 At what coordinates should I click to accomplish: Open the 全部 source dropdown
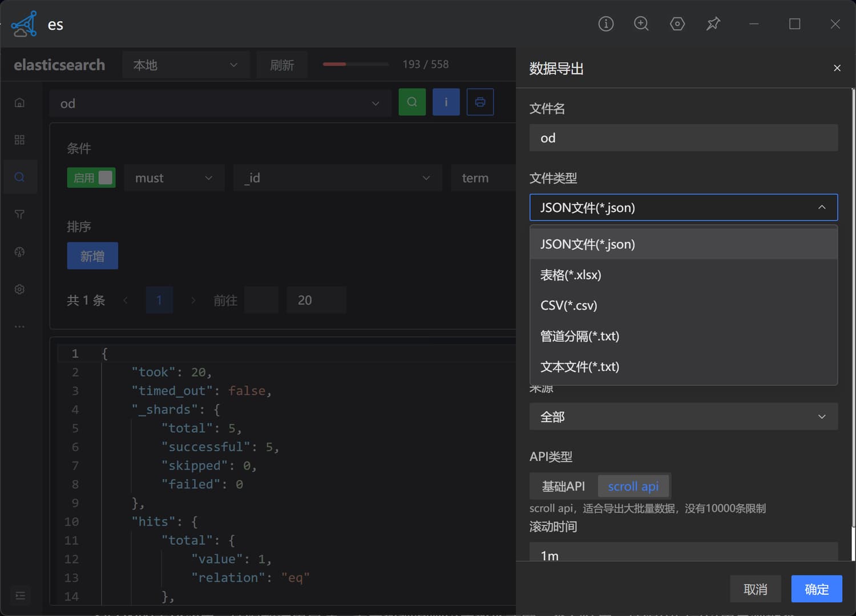(x=683, y=417)
